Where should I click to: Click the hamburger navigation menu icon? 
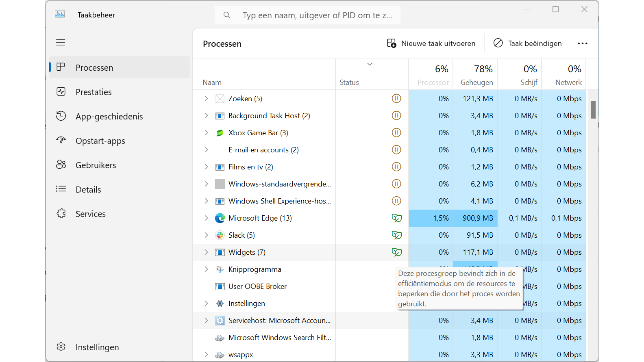pos(61,42)
